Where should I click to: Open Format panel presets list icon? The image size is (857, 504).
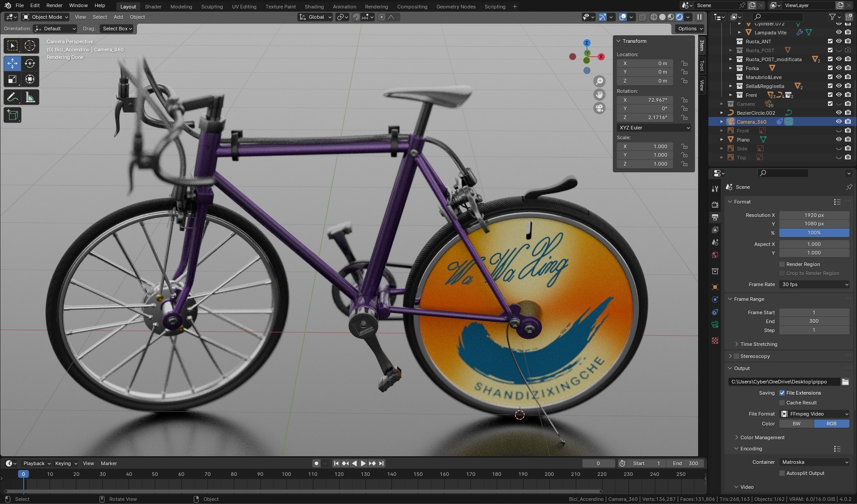pyautogui.click(x=837, y=202)
